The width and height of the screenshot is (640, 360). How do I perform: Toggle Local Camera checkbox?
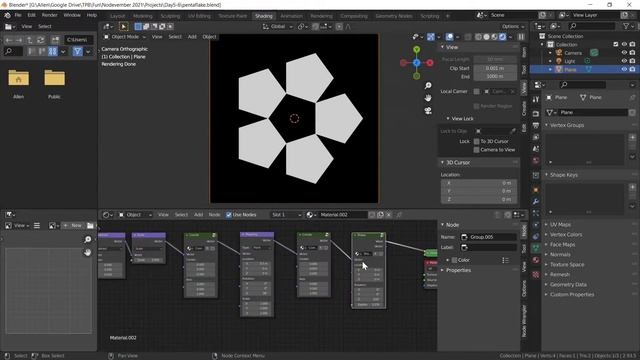tap(476, 91)
